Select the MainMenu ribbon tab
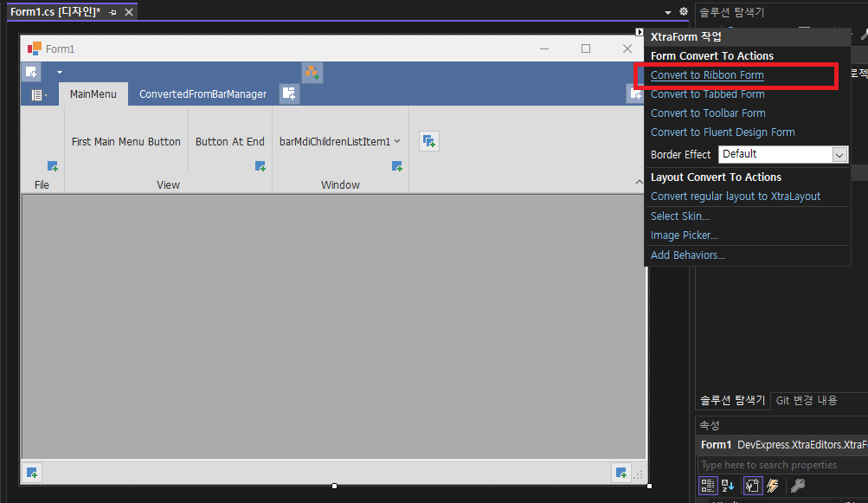This screenshot has width=868, height=503. 93,94
